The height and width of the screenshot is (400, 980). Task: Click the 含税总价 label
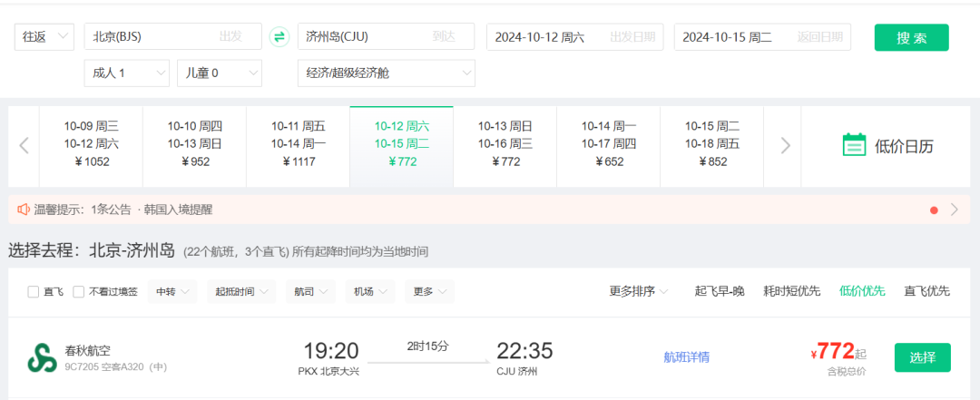coord(847,372)
